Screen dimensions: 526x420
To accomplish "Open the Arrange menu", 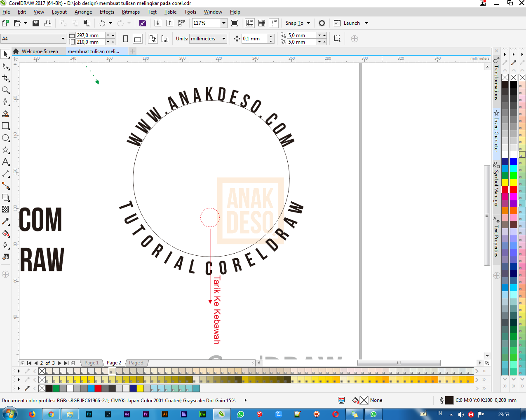I will click(x=83, y=12).
